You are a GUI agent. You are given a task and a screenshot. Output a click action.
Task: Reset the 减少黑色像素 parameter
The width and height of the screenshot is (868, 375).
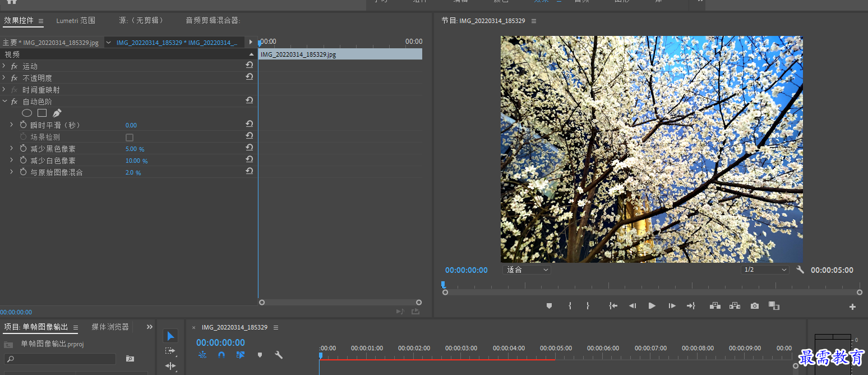(x=249, y=148)
